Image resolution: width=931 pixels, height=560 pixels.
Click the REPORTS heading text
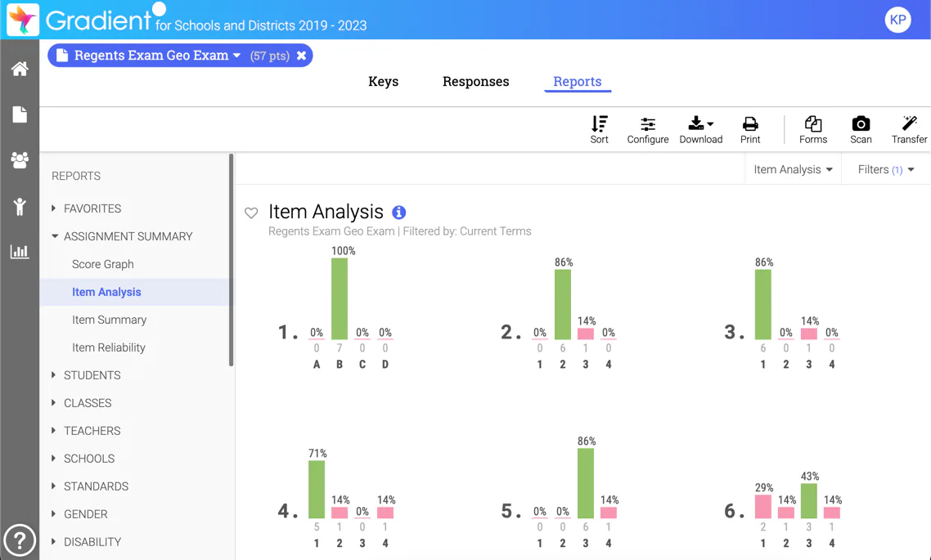tap(76, 177)
